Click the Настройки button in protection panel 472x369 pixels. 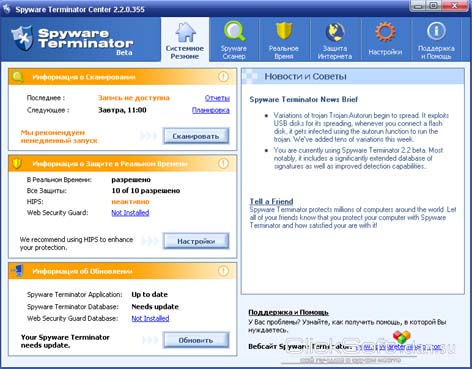pyautogui.click(x=196, y=241)
